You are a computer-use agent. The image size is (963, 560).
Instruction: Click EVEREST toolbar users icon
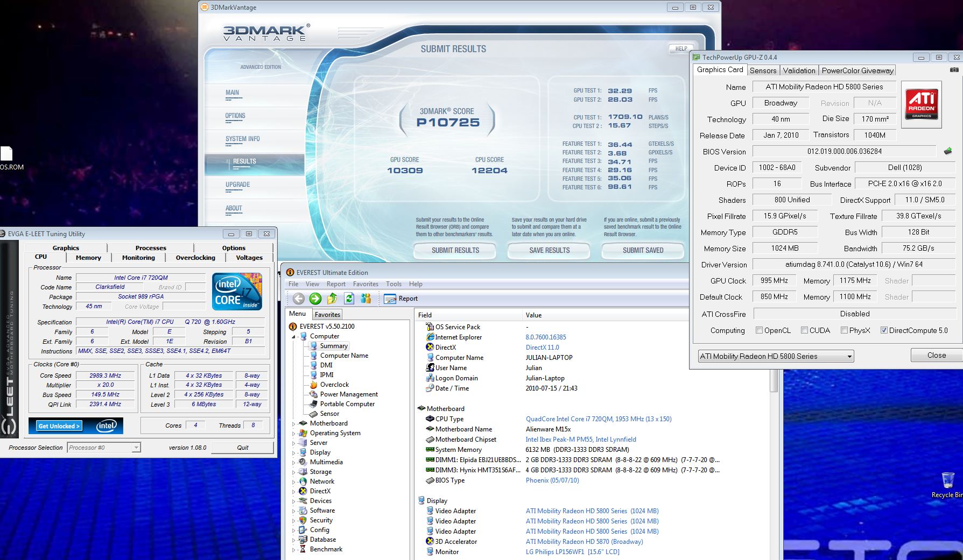coord(366,299)
